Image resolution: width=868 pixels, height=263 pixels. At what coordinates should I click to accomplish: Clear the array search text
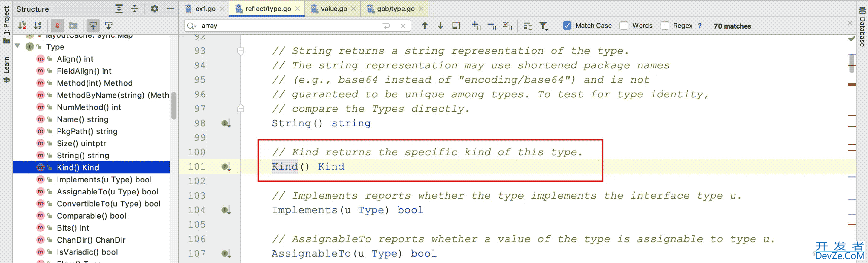403,26
